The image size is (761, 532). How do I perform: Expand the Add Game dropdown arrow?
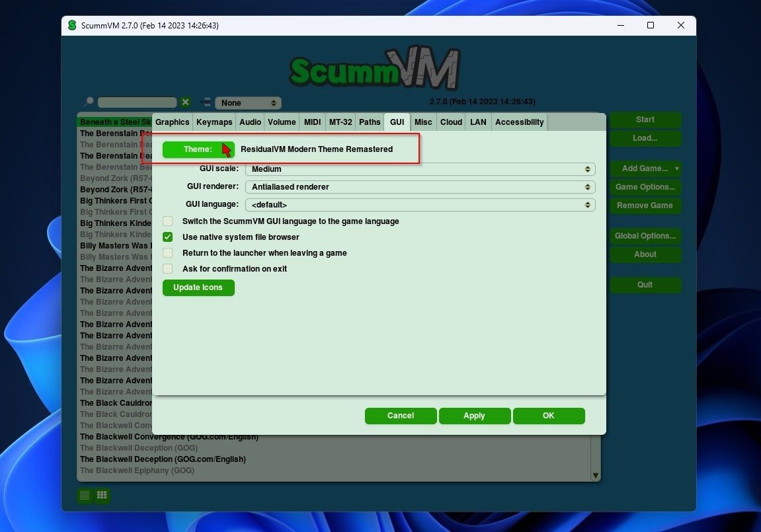(676, 169)
